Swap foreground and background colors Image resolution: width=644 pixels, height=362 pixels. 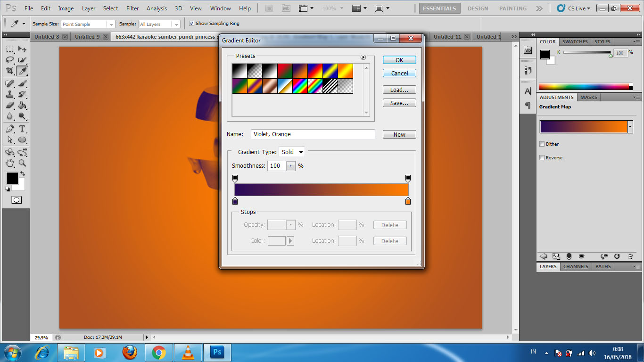(22, 174)
